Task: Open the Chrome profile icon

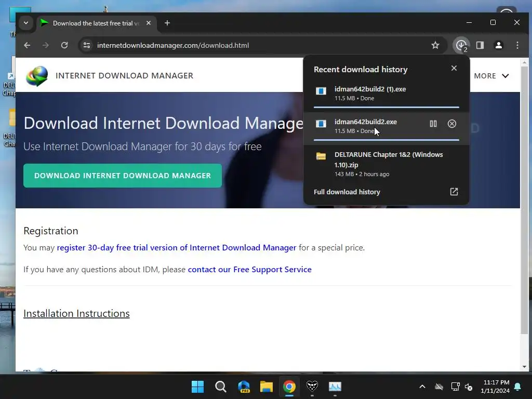Action: pos(498,45)
